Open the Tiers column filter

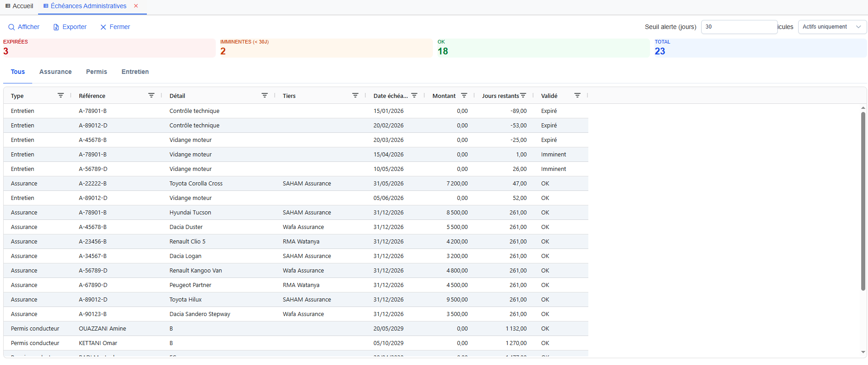coord(355,95)
